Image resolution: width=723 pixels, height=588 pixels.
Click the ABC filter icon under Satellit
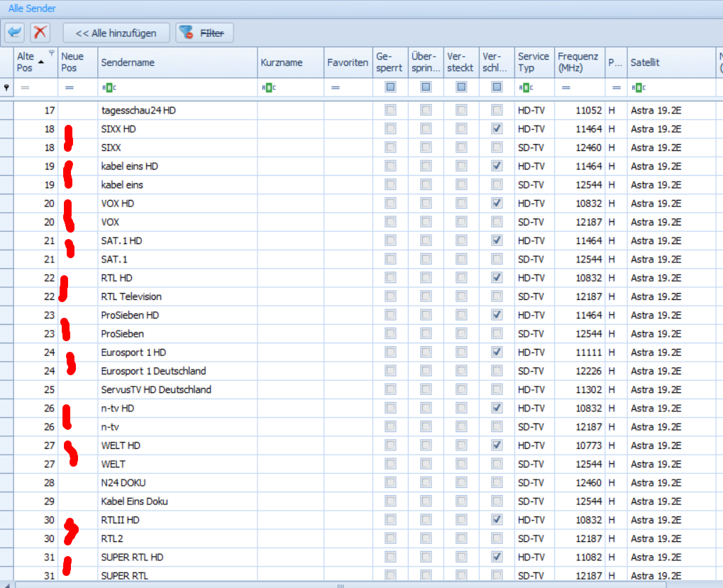tap(638, 87)
